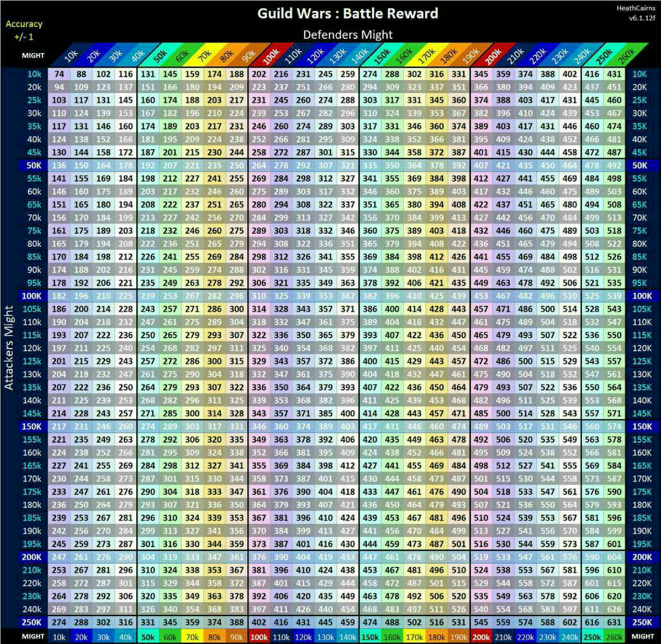Click the "240K" row label on the right side
This screenshot has height=644, width=661.
pyautogui.click(x=642, y=609)
